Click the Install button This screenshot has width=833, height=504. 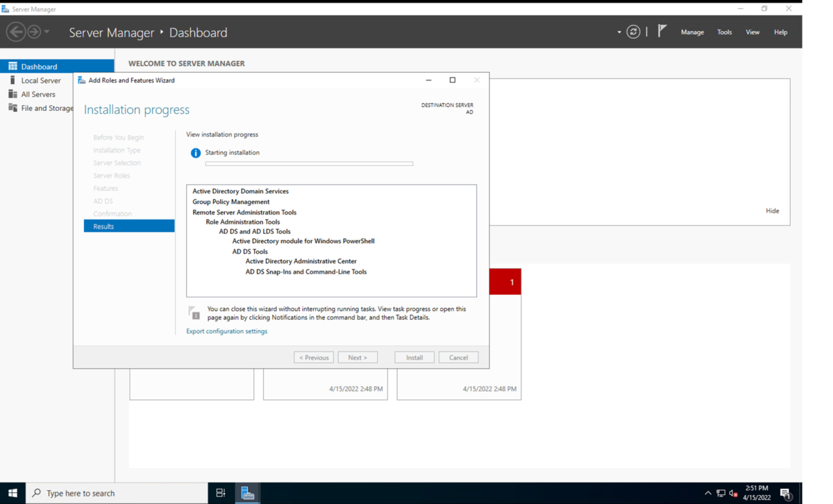click(x=414, y=358)
